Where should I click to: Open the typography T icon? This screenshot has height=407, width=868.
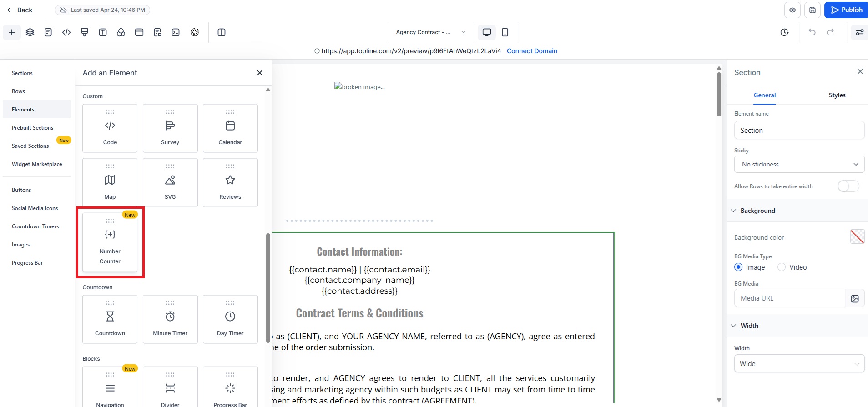103,32
